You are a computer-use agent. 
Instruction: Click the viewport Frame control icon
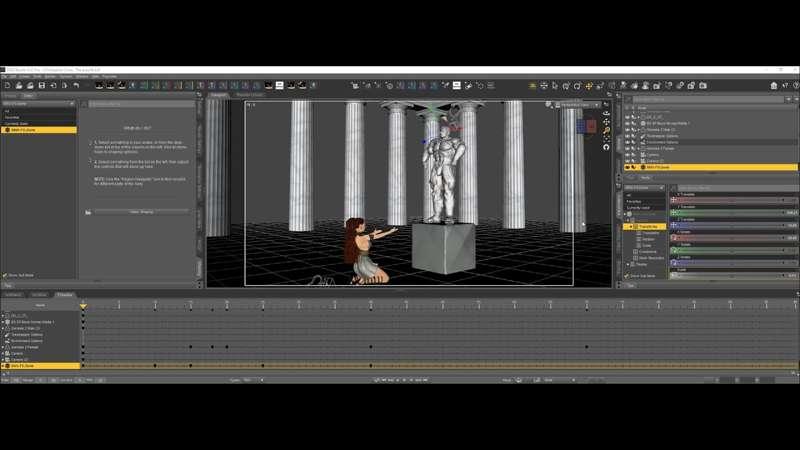[606, 139]
